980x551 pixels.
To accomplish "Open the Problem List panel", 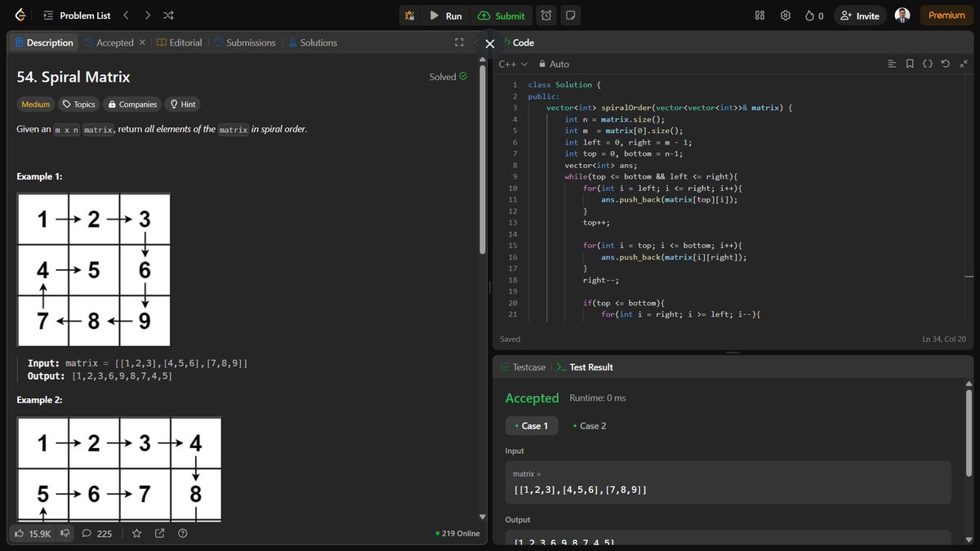I will pyautogui.click(x=76, y=16).
